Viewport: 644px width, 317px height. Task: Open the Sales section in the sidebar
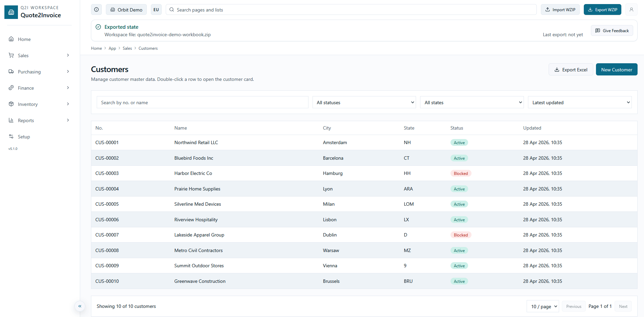point(23,55)
